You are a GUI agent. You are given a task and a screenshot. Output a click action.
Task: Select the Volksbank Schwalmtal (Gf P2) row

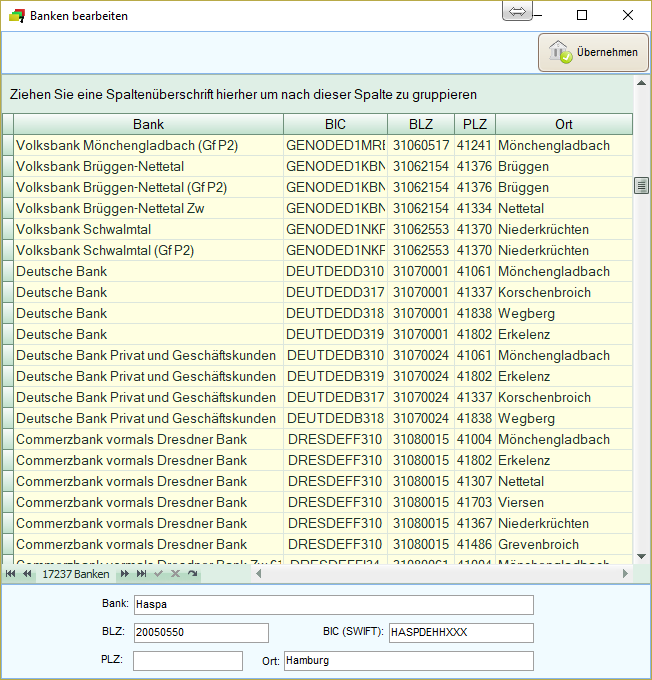pos(148,250)
